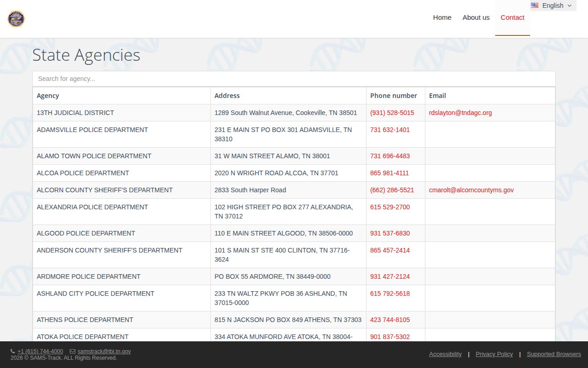Email cmarolt@alcorncountyms.gov

click(x=471, y=190)
